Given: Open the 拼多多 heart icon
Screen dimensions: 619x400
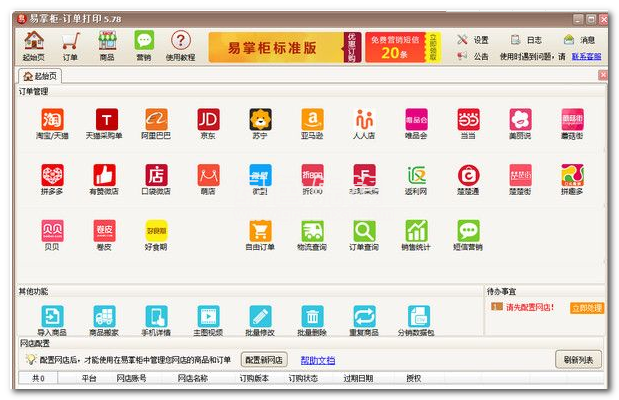Looking at the screenshot, I should (52, 175).
